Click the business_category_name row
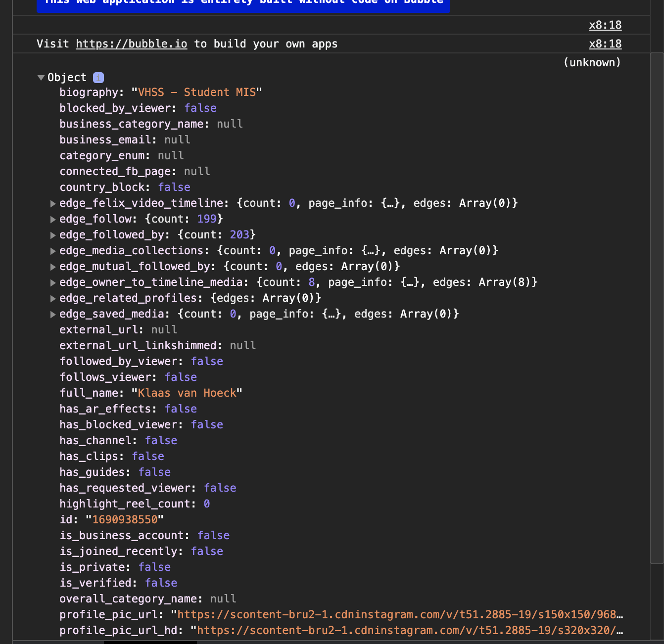This screenshot has width=664, height=644. point(151,124)
